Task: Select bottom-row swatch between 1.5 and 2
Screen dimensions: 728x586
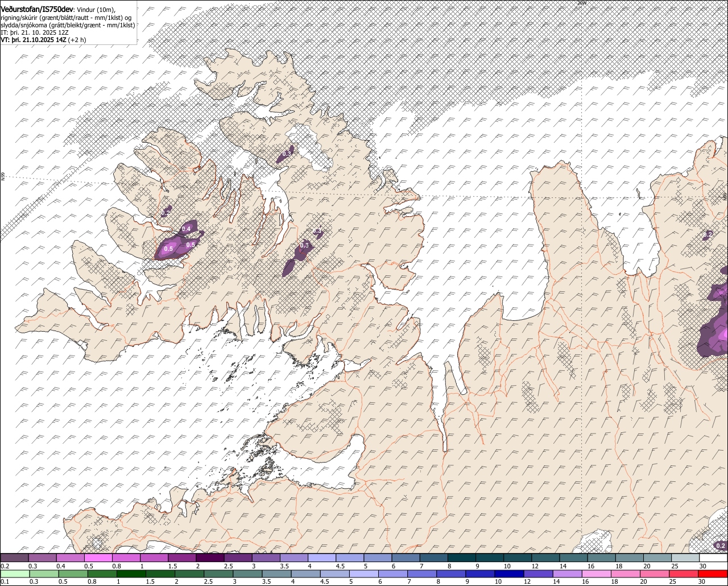Action: coord(161,573)
